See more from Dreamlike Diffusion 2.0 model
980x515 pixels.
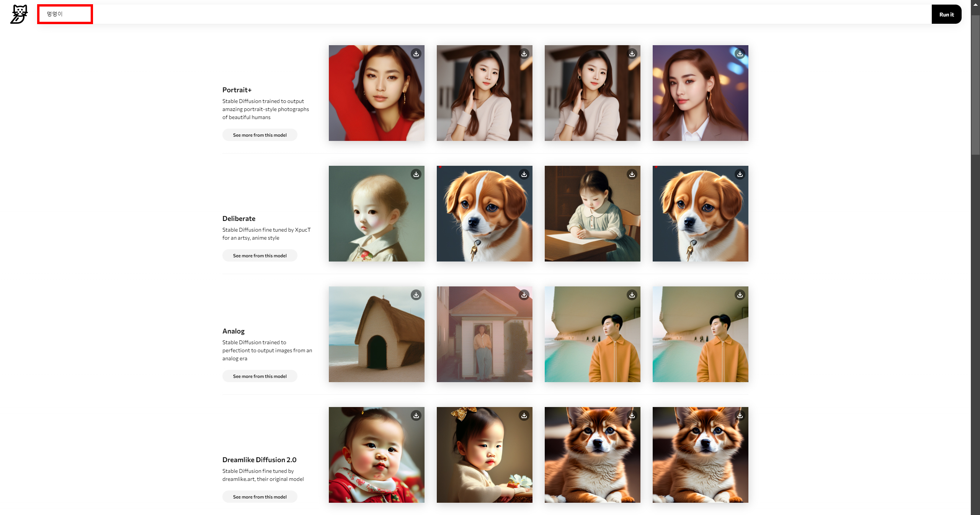pos(260,497)
